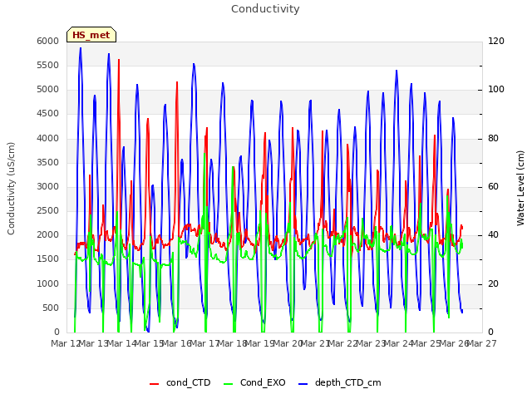Screen dimensions: 532x399
Task: Click the 1500 left-axis tick label
Action: [x=48, y=259]
